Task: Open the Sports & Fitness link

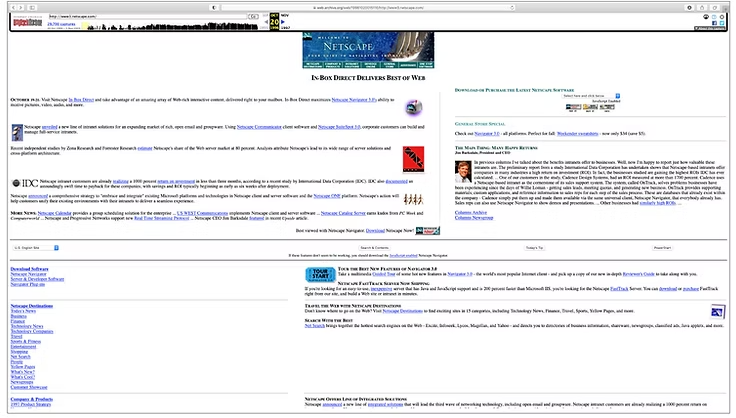Action: 26,342
